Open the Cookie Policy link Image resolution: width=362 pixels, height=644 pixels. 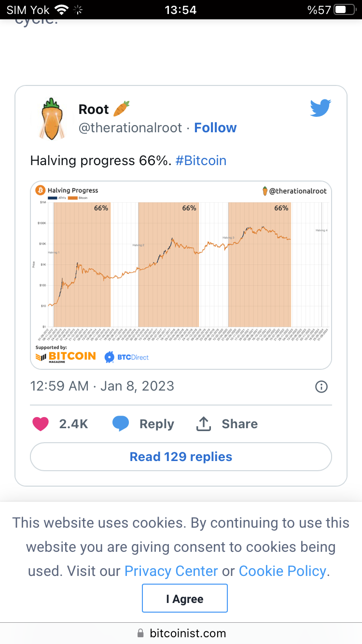283,571
